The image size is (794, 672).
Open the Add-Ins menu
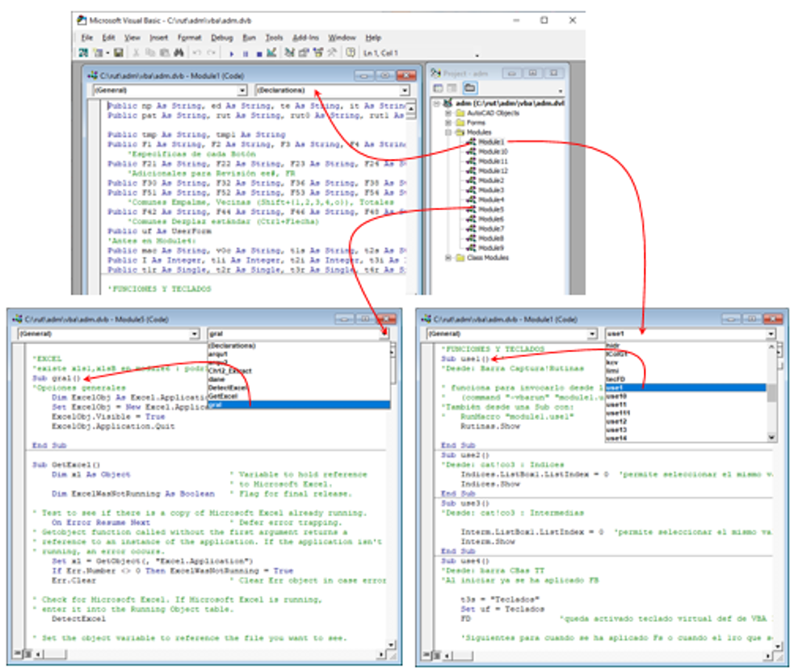tap(305, 37)
